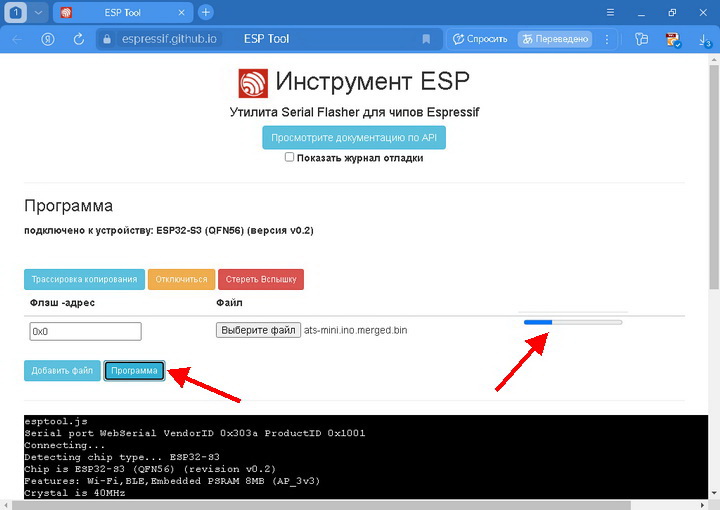
Task: Reload the ESP Tool page
Action: click(79, 39)
